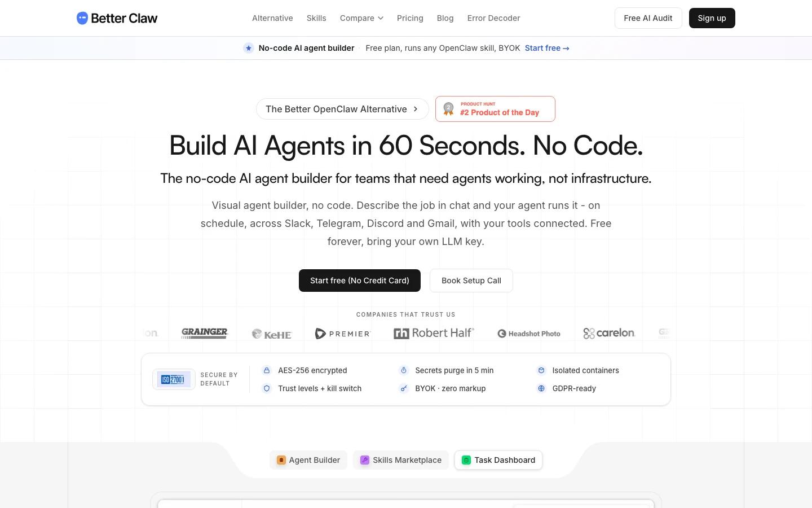Click the Robert Half company logo
812x508 pixels.
[434, 333]
